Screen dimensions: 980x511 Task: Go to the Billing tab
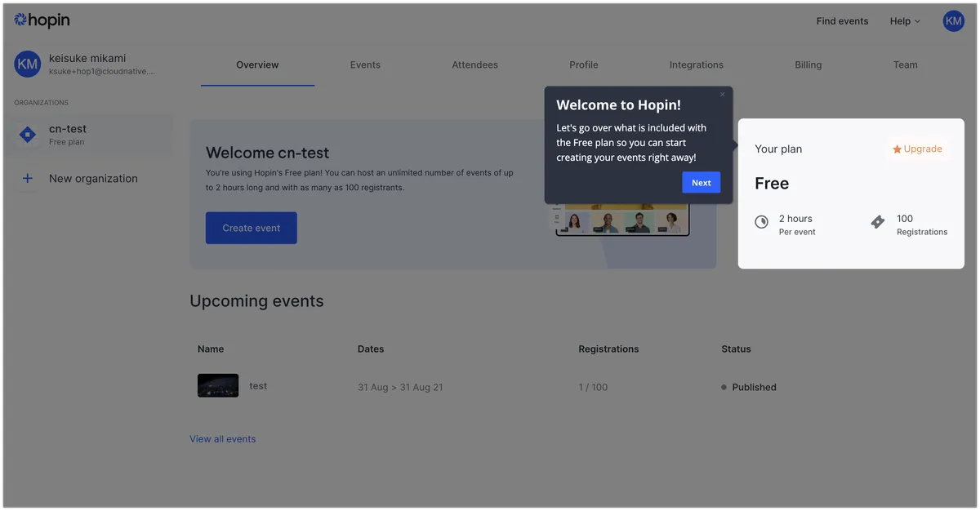(x=808, y=64)
